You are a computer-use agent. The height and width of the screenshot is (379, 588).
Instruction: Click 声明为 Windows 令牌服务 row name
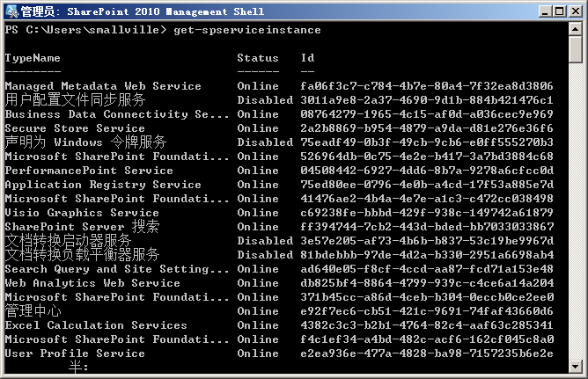pyautogui.click(x=86, y=142)
